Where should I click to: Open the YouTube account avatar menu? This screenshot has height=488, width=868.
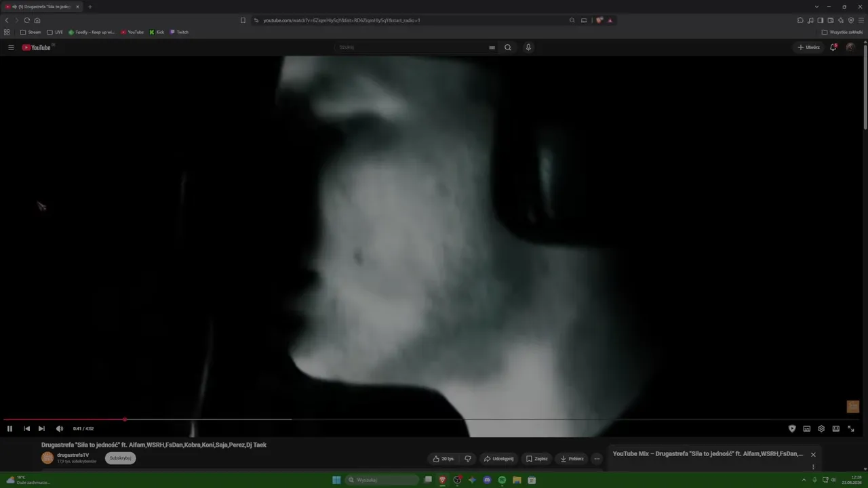(x=850, y=47)
